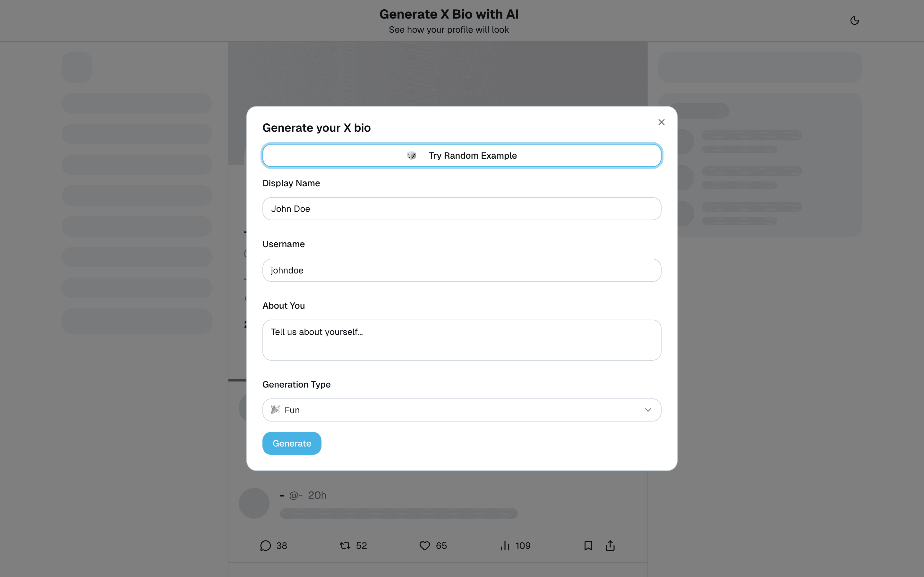Click the dice icon in the random example button
This screenshot has width=924, height=577.
click(412, 156)
